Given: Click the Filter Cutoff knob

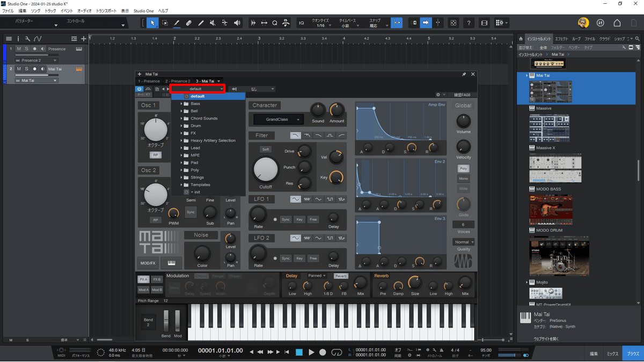Looking at the screenshot, I should point(266,169).
